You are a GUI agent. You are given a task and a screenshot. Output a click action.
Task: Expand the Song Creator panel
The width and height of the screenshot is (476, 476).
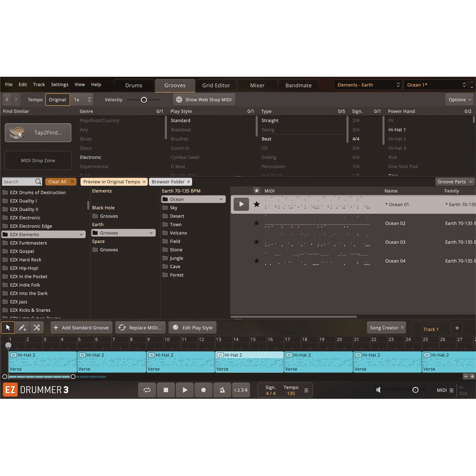pyautogui.click(x=387, y=328)
